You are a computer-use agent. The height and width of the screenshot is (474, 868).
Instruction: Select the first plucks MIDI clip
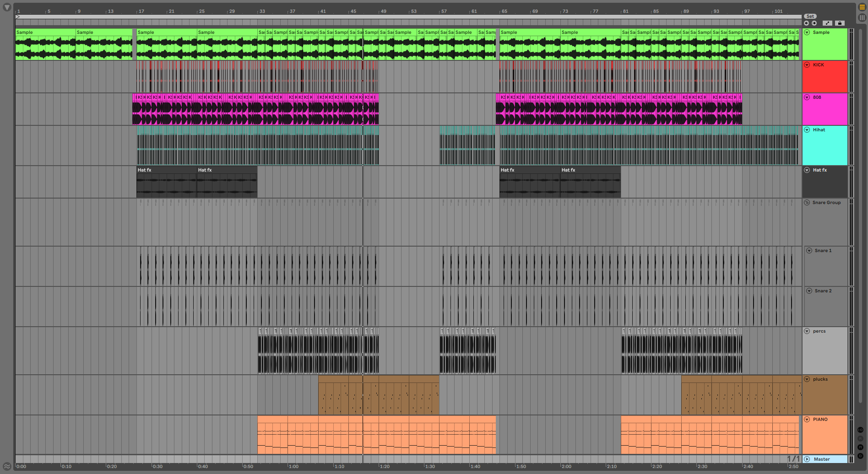(x=333, y=395)
